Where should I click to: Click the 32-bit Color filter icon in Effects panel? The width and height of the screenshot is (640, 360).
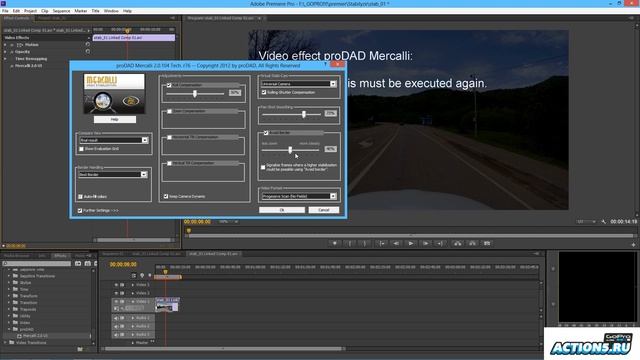(x=87, y=264)
